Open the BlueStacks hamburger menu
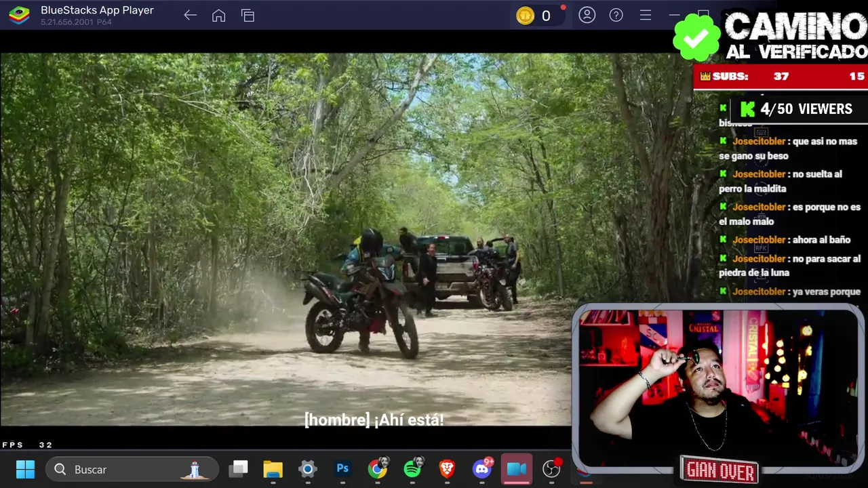868x488 pixels. pos(646,15)
